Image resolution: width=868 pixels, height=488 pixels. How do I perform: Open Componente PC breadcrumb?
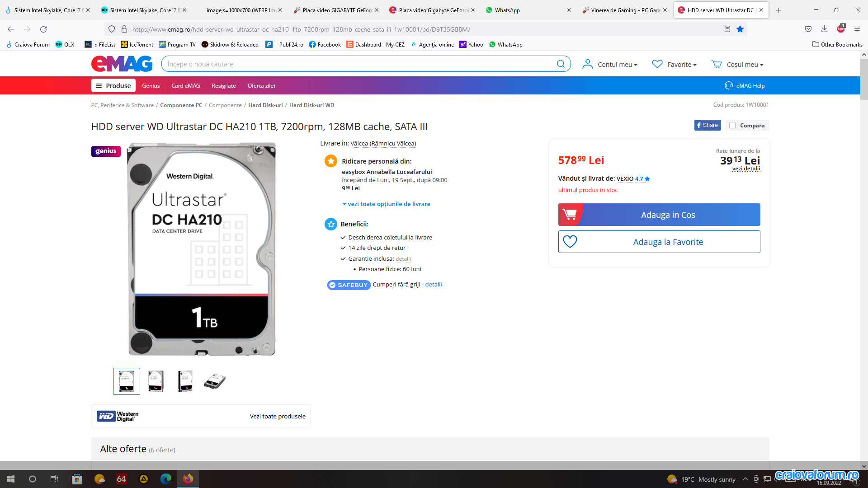(x=181, y=105)
